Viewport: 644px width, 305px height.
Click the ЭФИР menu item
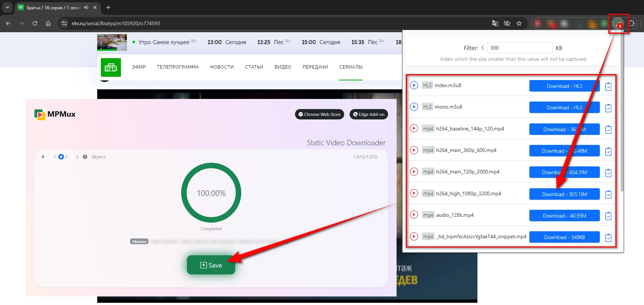(139, 67)
